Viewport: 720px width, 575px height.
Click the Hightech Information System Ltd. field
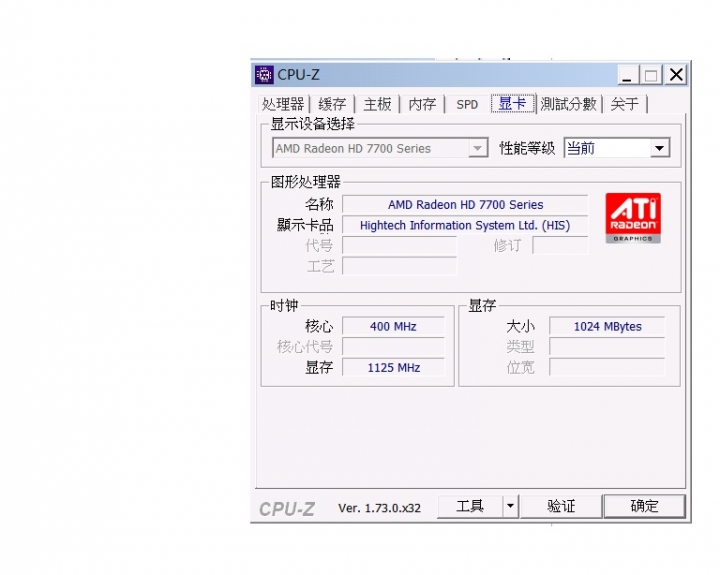coord(465,225)
